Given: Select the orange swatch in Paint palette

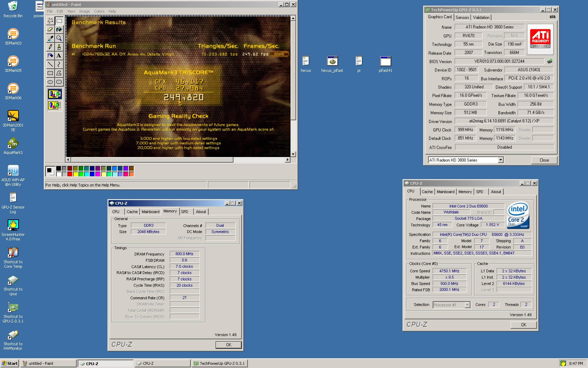Looking at the screenshot, I should pyautogui.click(x=132, y=174).
